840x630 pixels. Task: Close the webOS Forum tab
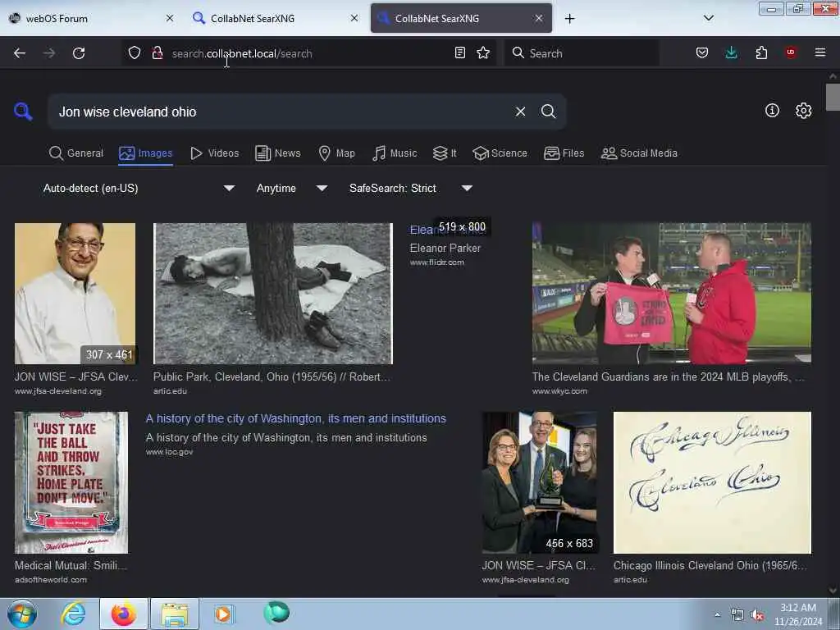[x=170, y=18]
